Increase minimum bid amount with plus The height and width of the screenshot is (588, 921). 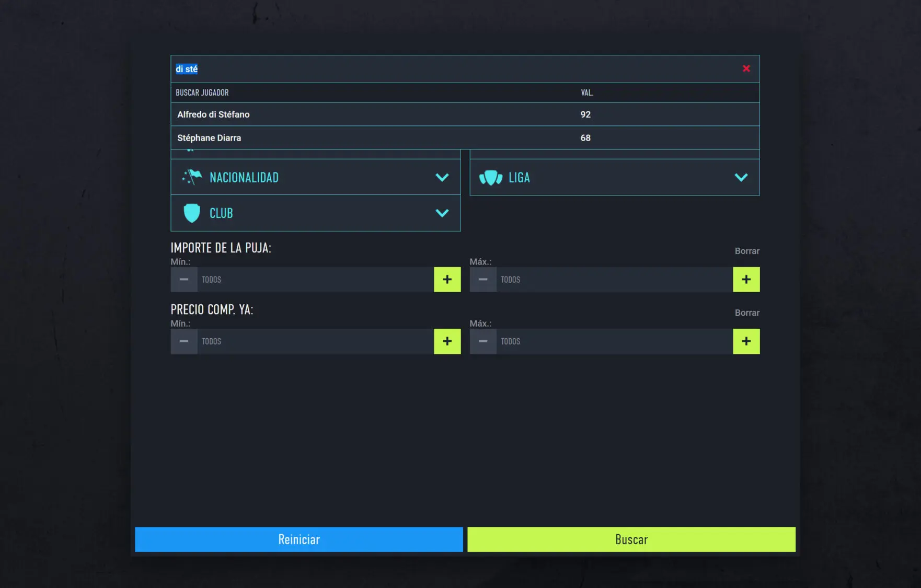[447, 280]
